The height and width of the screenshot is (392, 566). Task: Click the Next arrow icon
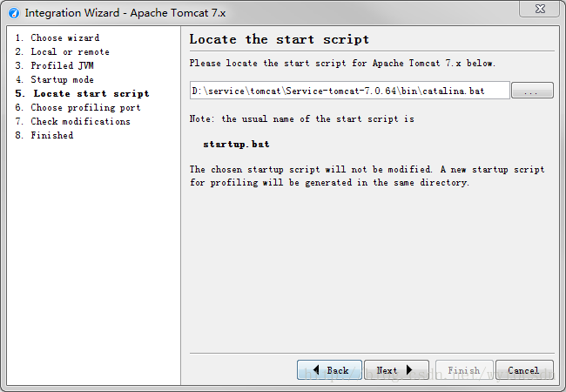pyautogui.click(x=409, y=369)
